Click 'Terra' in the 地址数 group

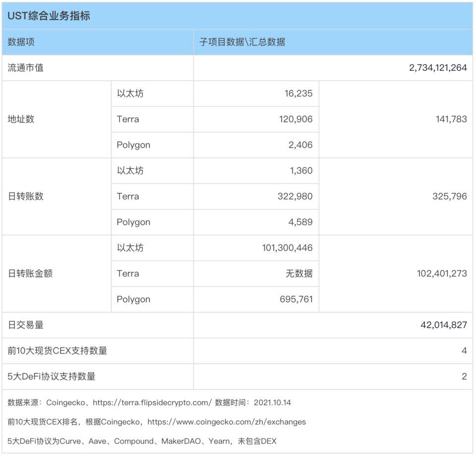(128, 119)
